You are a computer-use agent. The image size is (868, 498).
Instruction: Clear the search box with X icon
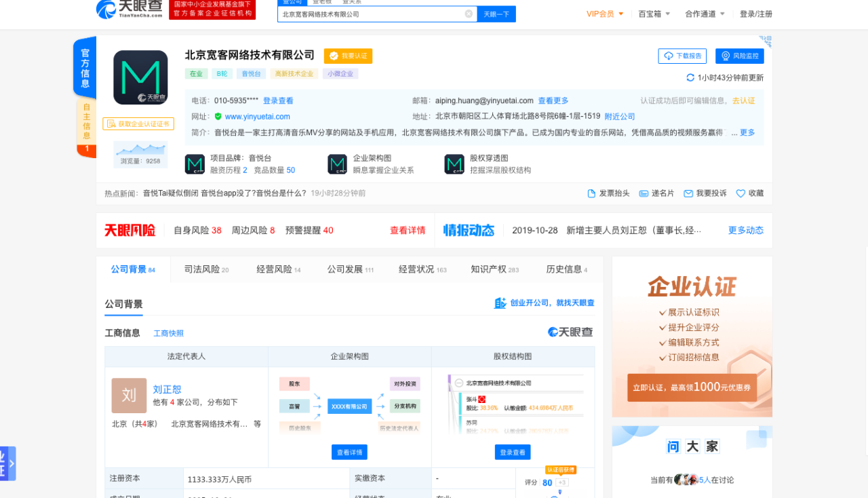469,14
